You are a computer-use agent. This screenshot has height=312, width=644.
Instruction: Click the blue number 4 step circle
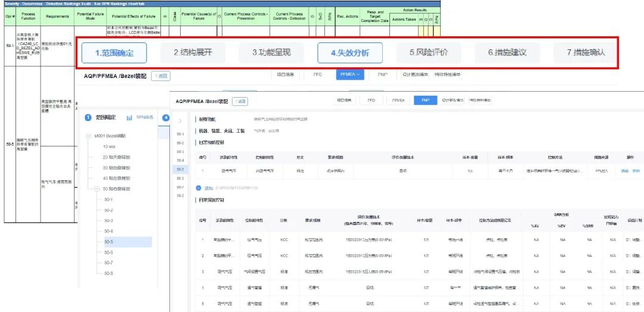click(166, 118)
